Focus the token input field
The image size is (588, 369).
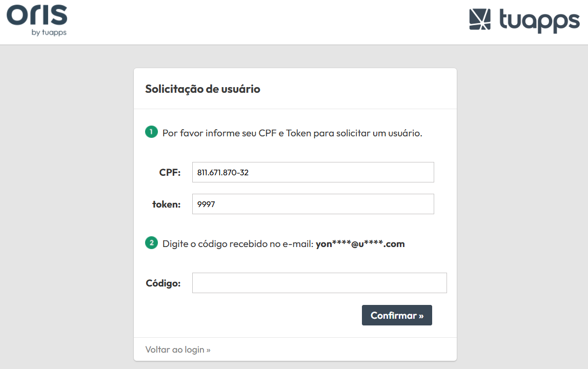tap(313, 204)
